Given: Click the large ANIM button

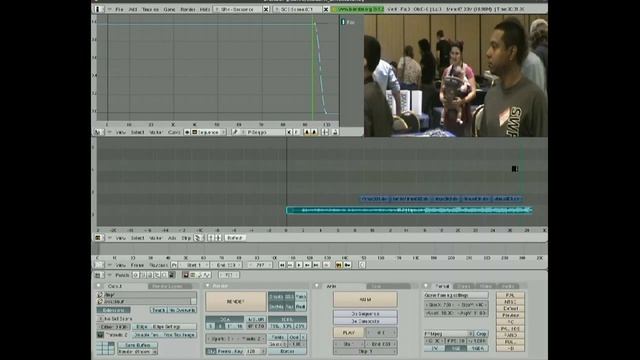Looking at the screenshot, I should 366,300.
